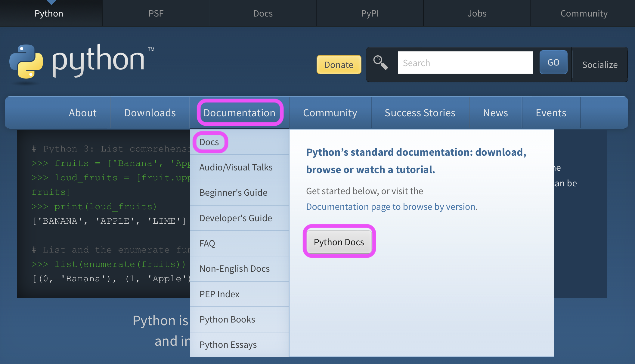Click the "['BANANA', 'APPLE', 'LIME']" output line
The image size is (635, 364).
click(109, 221)
